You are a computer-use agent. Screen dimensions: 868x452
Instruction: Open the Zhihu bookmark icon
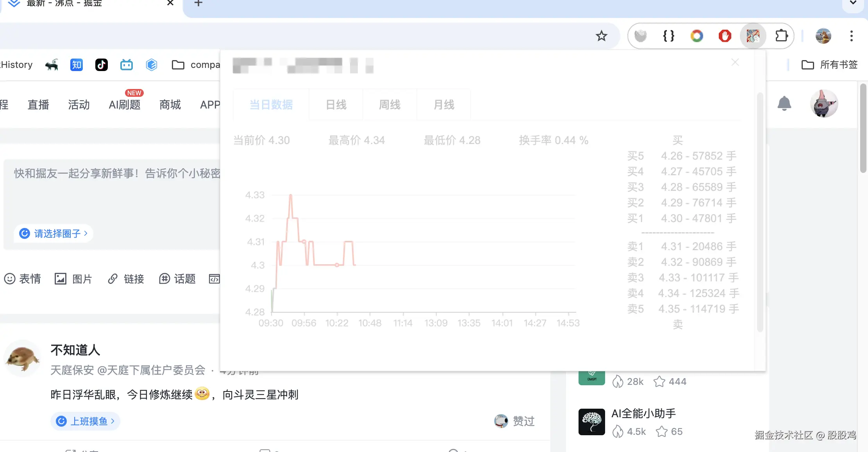[76, 64]
